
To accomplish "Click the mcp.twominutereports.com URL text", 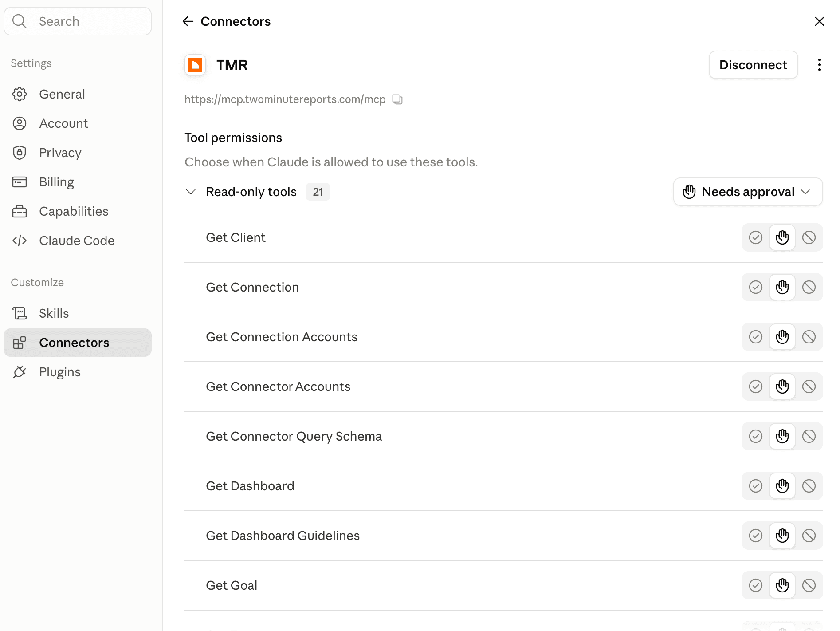I will coord(285,99).
